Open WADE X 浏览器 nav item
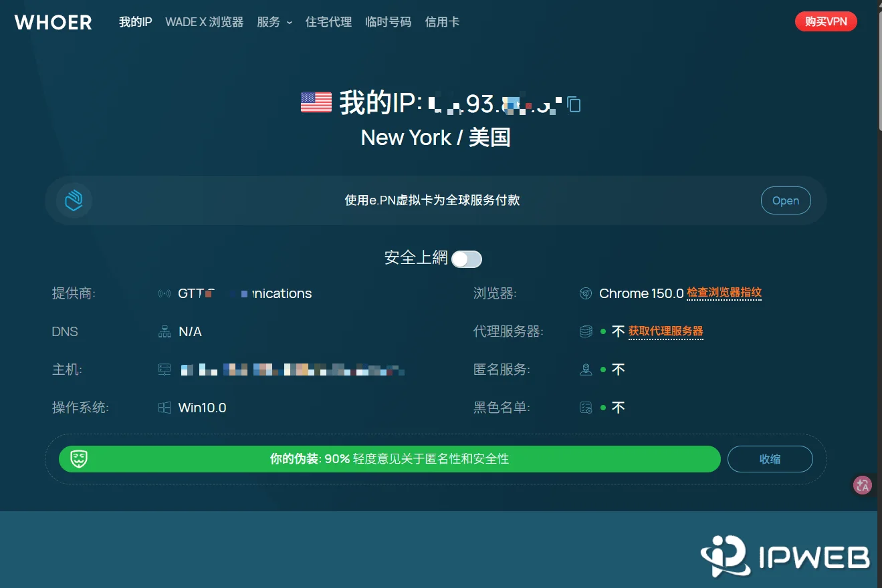The image size is (882, 588). [205, 22]
